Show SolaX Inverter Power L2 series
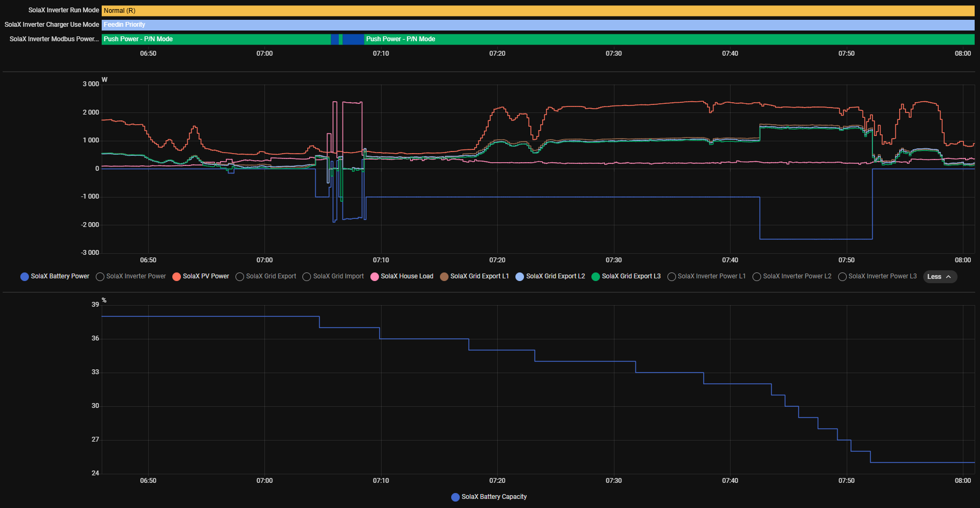Screen dimensions: 980x508 pyautogui.click(x=792, y=276)
